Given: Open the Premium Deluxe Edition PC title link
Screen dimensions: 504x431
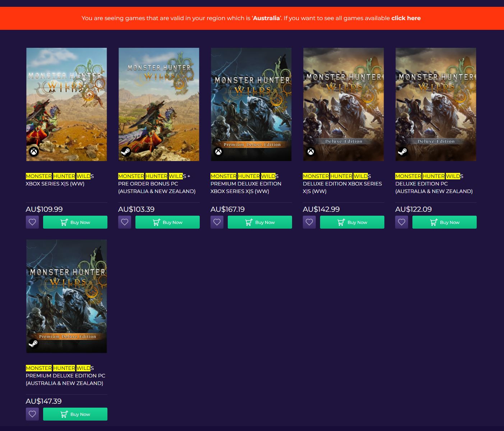Looking at the screenshot, I should (65, 376).
